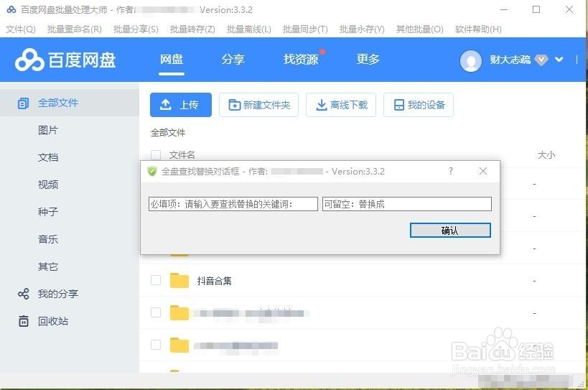Close the 全盘查找替换对话框 dialog
This screenshot has height=390, width=588.
pyautogui.click(x=483, y=171)
